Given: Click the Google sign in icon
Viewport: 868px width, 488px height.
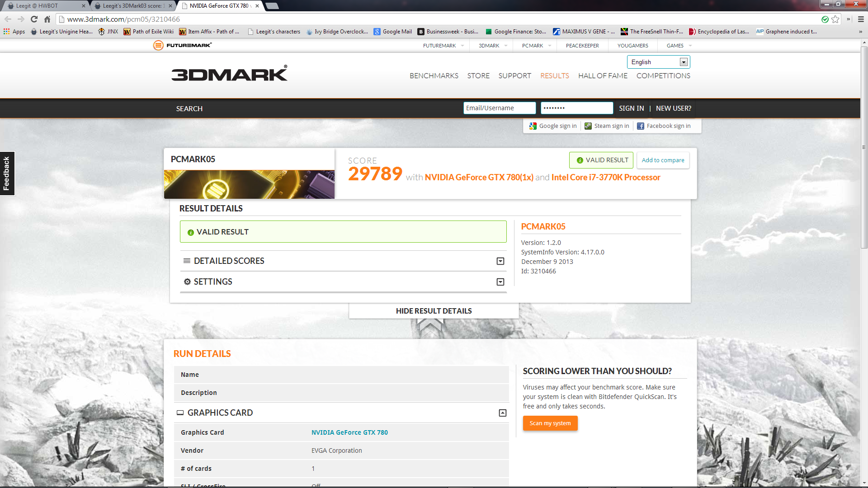Looking at the screenshot, I should (x=533, y=126).
